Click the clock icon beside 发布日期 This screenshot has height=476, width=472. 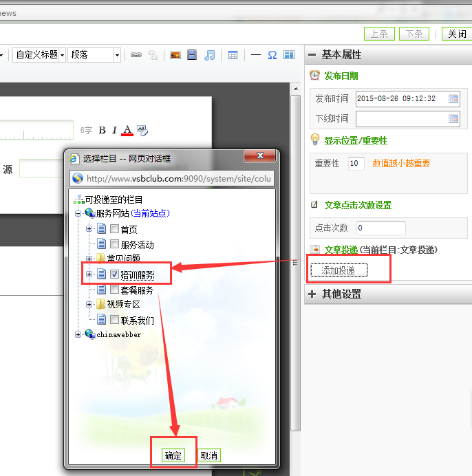click(x=314, y=75)
